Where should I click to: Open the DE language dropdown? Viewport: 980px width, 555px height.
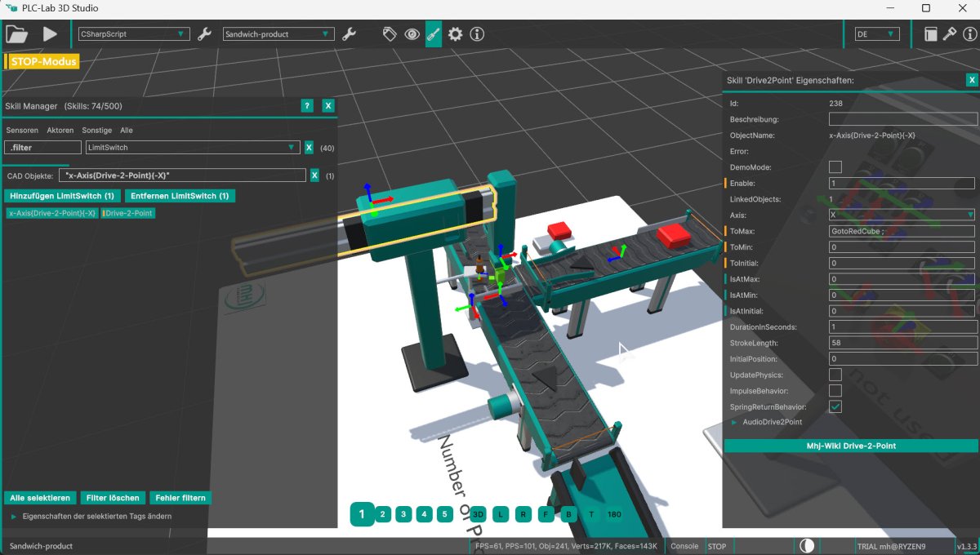point(876,34)
